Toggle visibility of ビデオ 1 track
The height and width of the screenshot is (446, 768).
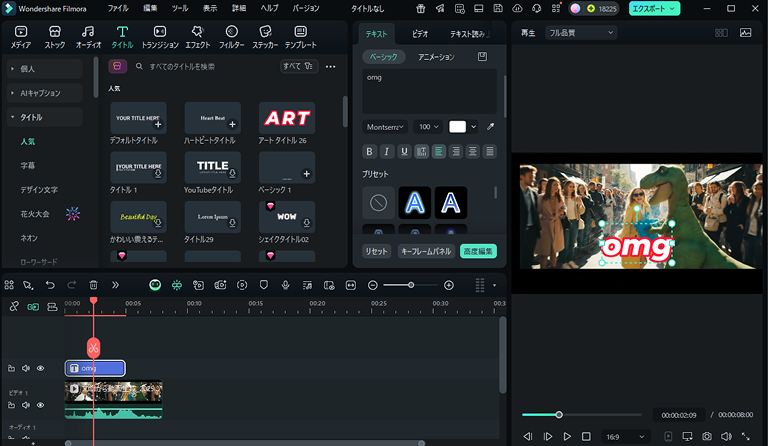[41, 405]
